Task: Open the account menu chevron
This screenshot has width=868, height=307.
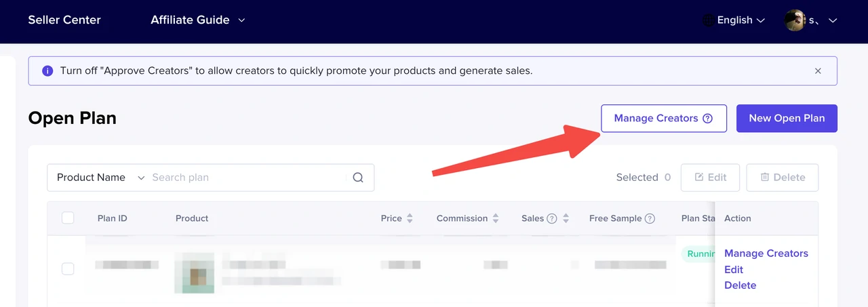Action: point(833,20)
